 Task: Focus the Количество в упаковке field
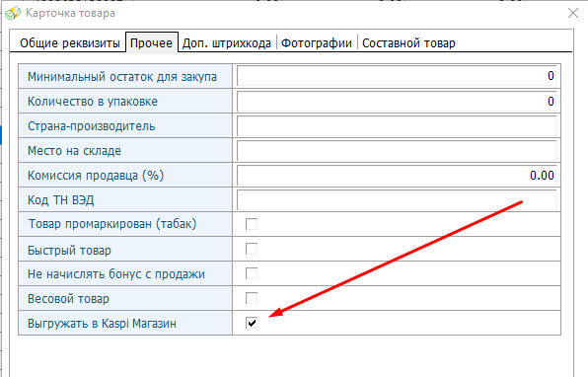[397, 102]
